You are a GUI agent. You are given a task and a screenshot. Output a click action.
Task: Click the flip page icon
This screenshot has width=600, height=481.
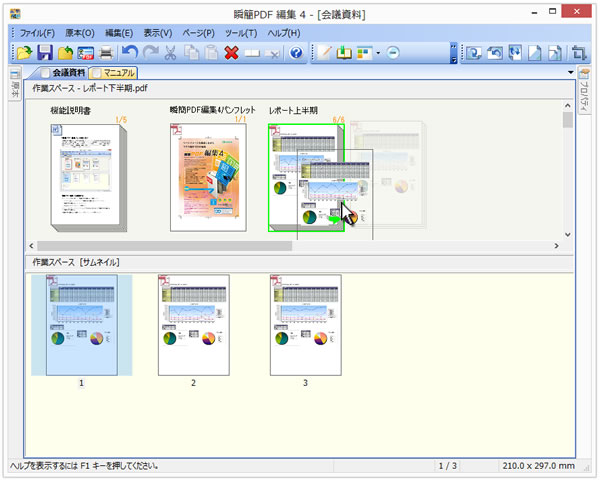point(515,53)
